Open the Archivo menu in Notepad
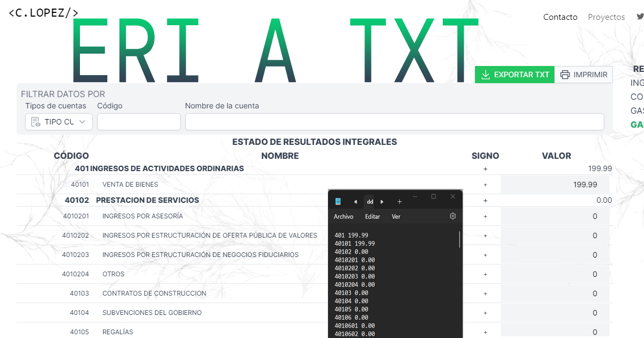 point(345,216)
